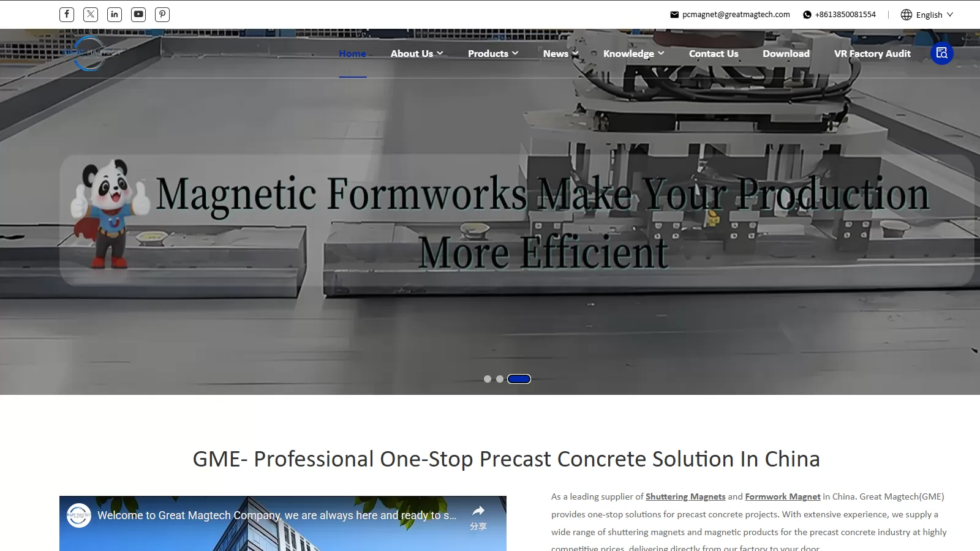The height and width of the screenshot is (551, 980).
Task: Go to the Contact Us page
Action: coord(714,54)
